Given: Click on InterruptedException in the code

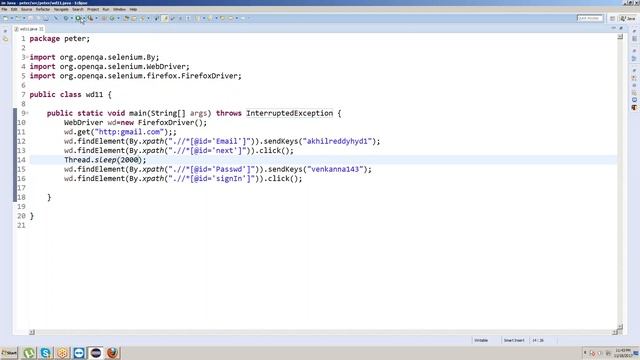Looking at the screenshot, I should point(289,113).
